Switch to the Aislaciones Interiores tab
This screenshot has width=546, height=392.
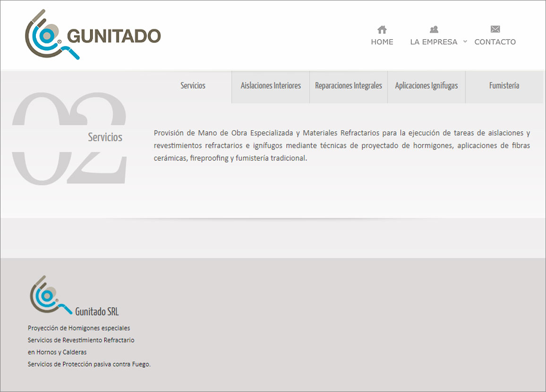pyautogui.click(x=271, y=86)
